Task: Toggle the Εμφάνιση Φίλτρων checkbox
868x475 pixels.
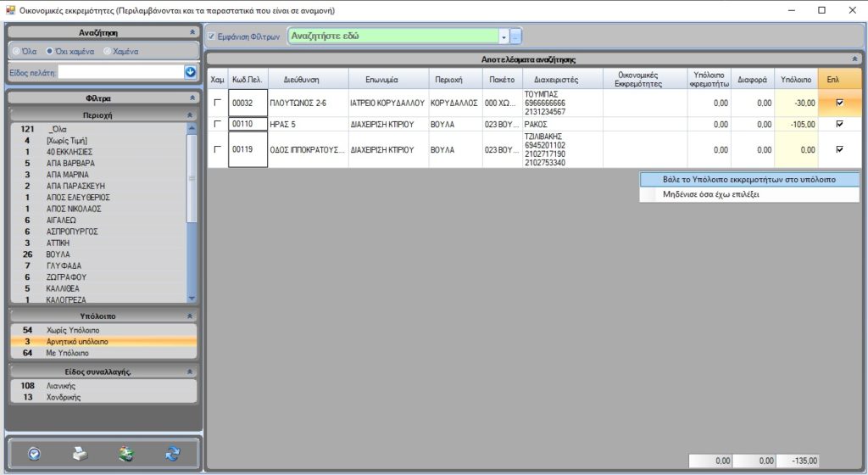Action: coord(213,36)
